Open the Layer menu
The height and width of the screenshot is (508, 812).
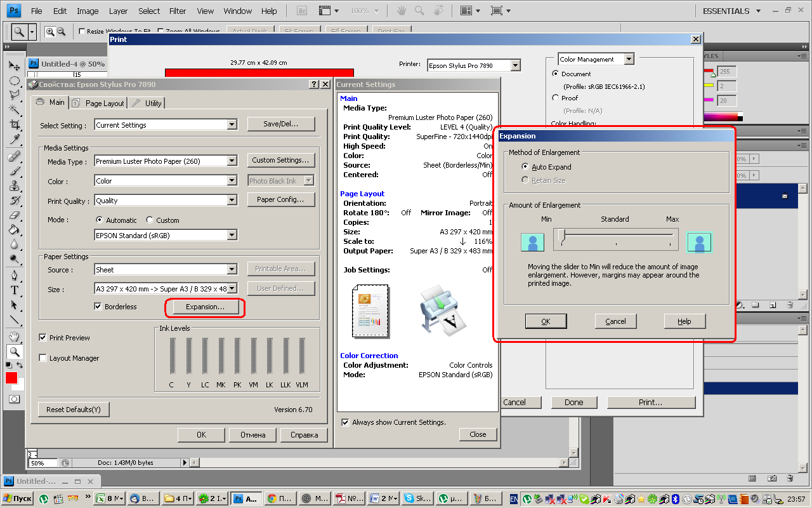118,11
